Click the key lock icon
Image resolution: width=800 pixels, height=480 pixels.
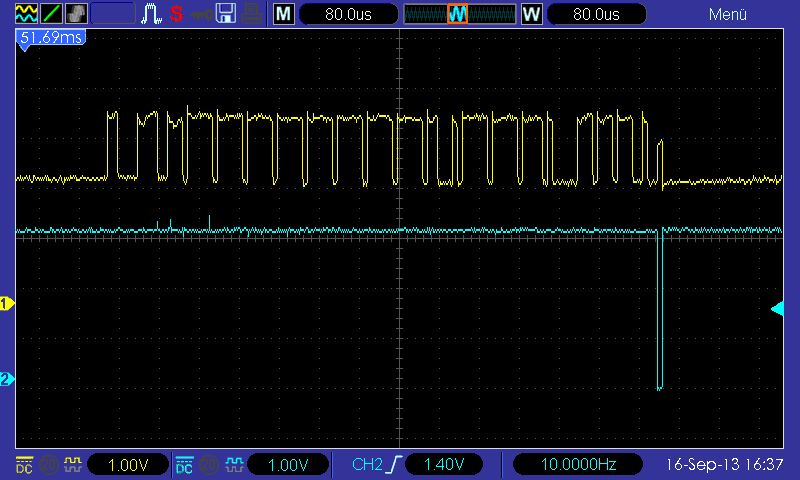(202, 14)
